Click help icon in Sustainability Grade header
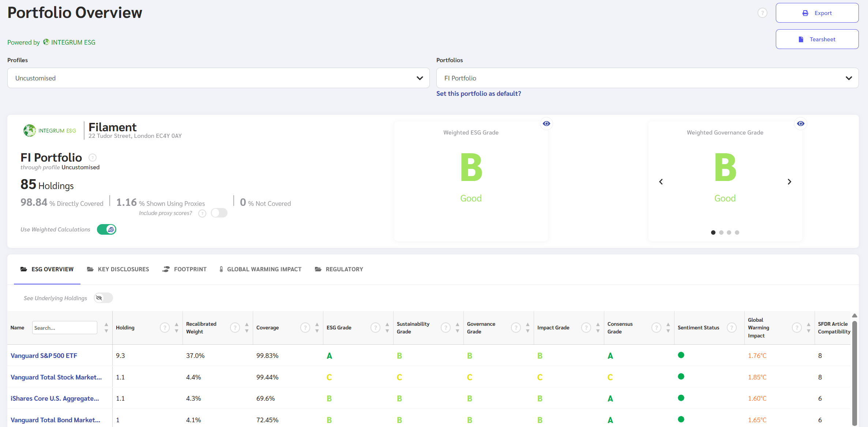 [446, 328]
